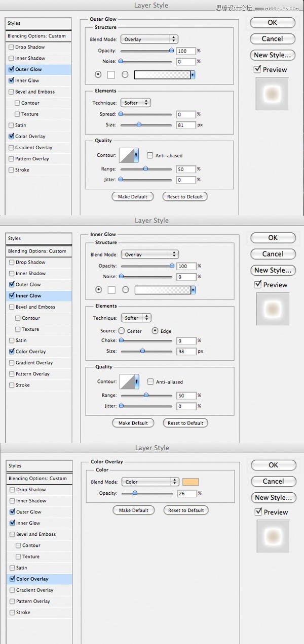The image size is (304, 644).
Task: Select the gradient radio button in Inner Glow settings
Action: click(x=126, y=290)
